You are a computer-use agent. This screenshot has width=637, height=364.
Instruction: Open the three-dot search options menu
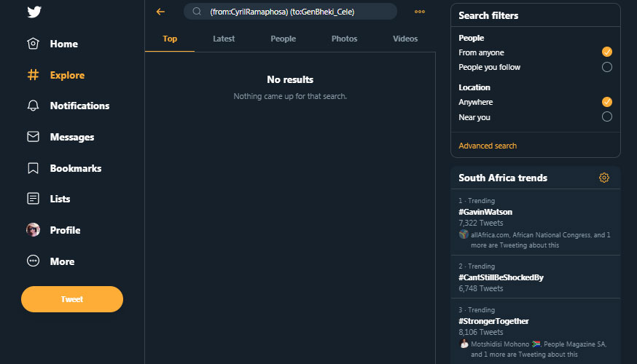coord(419,12)
